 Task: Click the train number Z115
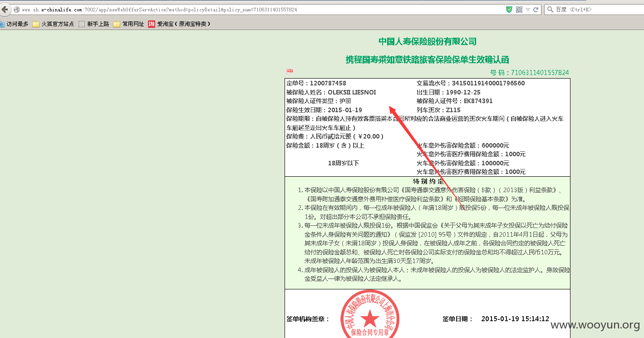(x=453, y=110)
